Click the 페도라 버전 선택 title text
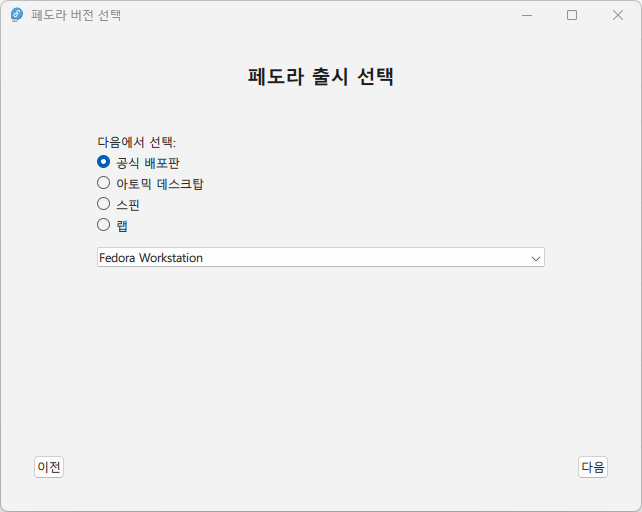This screenshot has width=642, height=512. coord(76,15)
